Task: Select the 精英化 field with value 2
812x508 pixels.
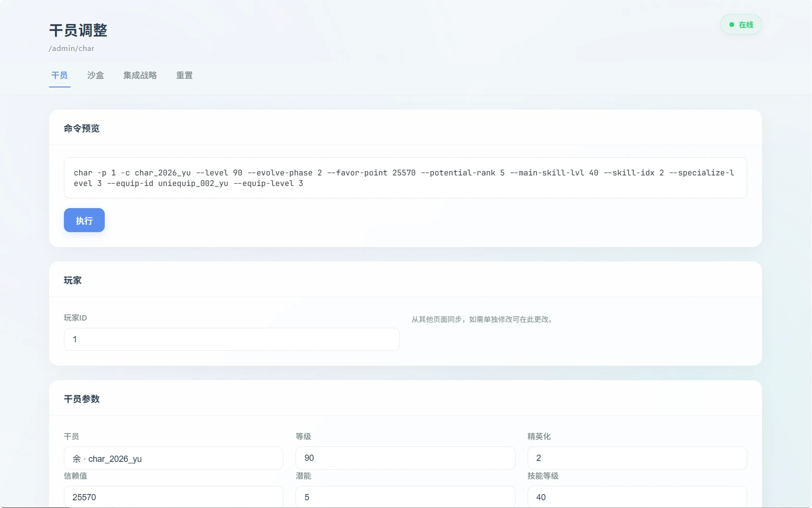Action: pyautogui.click(x=637, y=458)
